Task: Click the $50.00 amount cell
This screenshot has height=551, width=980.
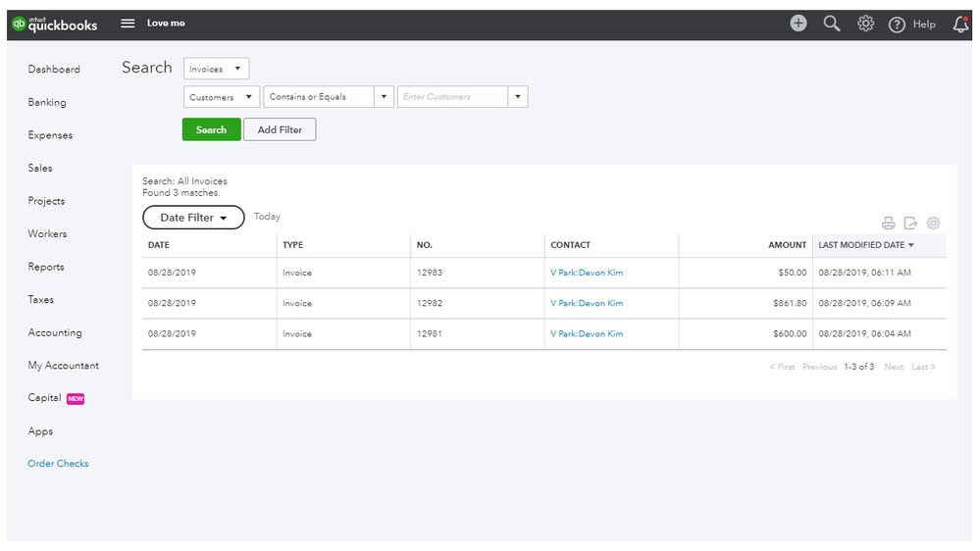Action: click(x=745, y=273)
